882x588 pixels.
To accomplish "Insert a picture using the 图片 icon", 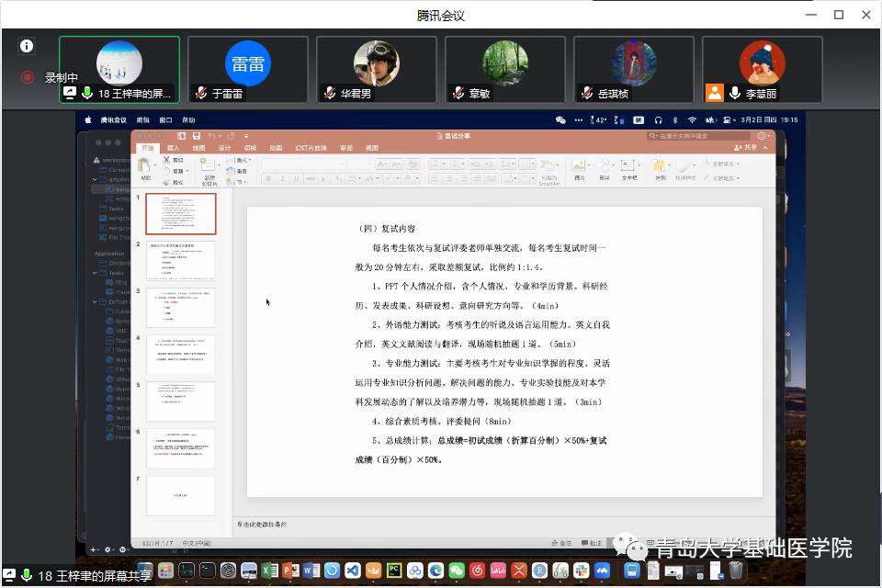I will point(580,165).
